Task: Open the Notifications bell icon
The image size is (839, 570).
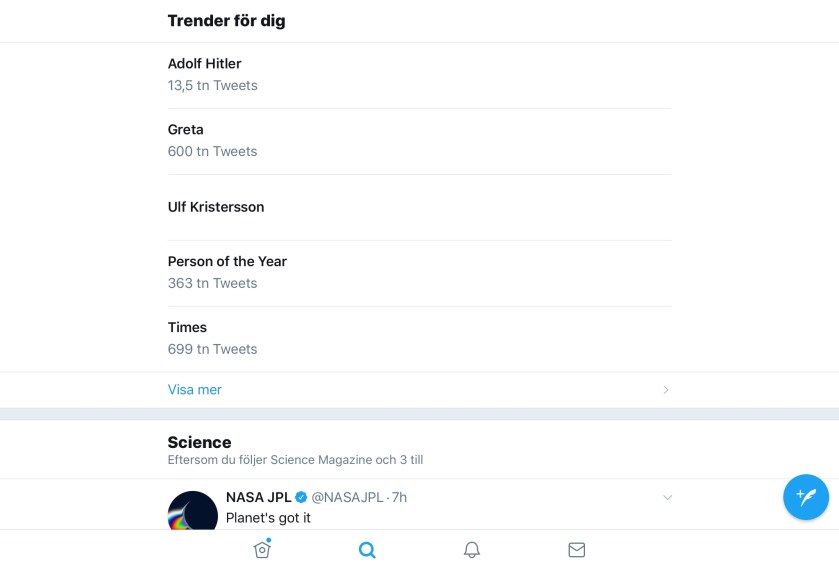Action: tap(472, 549)
